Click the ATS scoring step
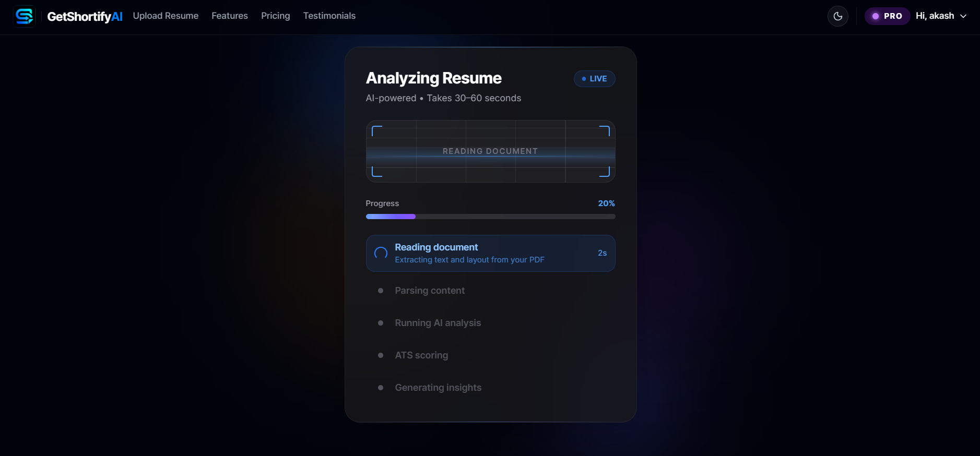Viewport: 980px width, 456px height. coord(421,355)
